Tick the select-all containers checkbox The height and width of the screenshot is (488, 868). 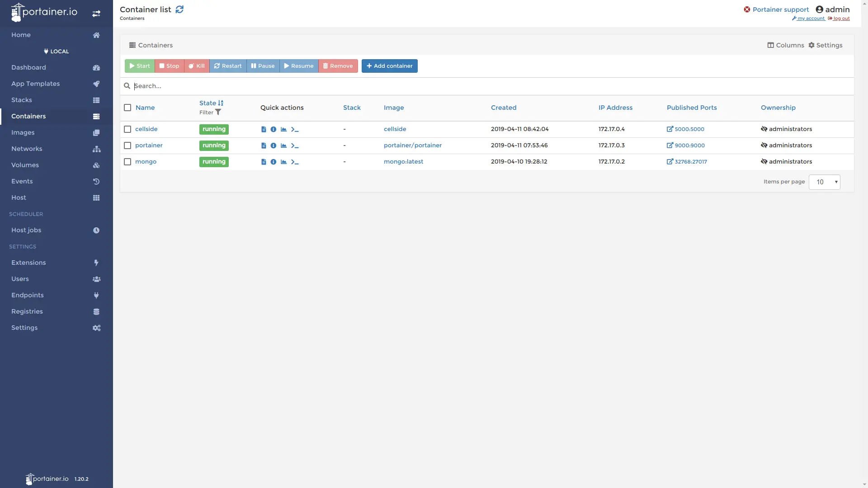pyautogui.click(x=127, y=108)
